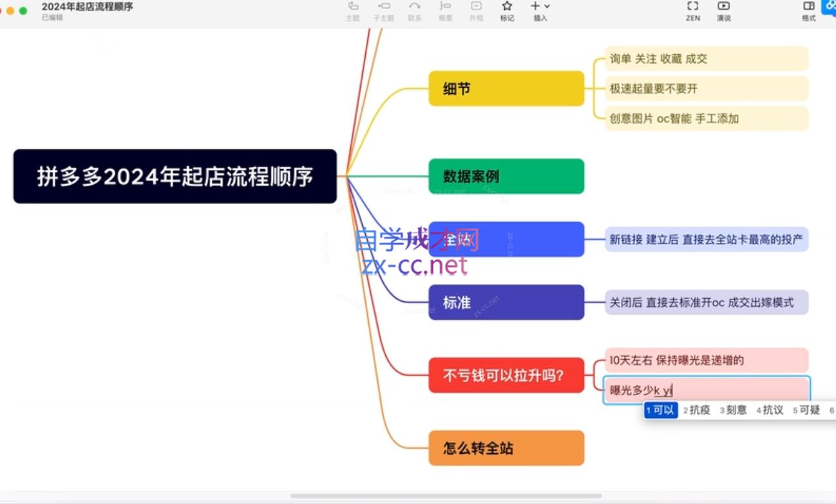Viewport: 836px width, 504px height.
Task: Choose IME candidate 4 抗议
Action: pyautogui.click(x=770, y=410)
